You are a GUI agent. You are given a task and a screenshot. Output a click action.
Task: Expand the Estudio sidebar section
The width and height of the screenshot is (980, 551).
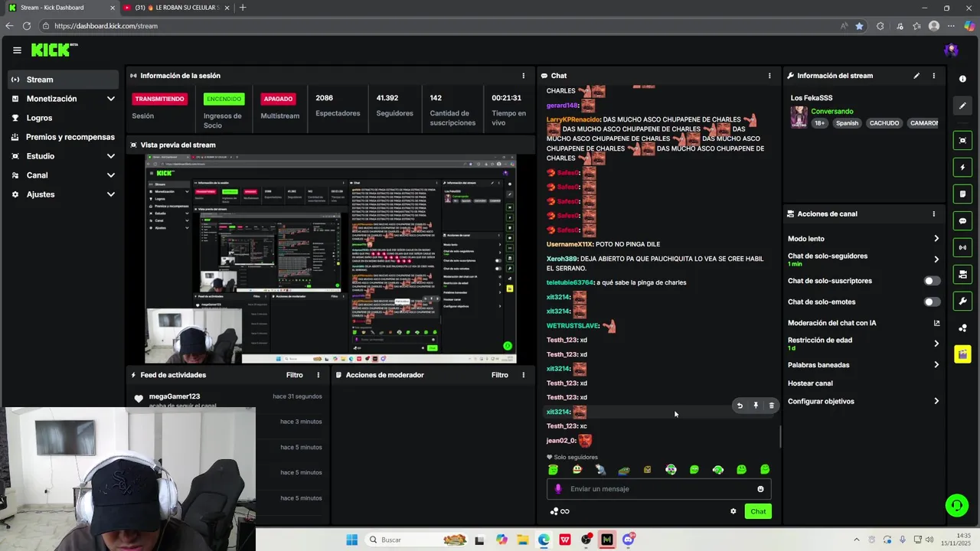tap(110, 156)
